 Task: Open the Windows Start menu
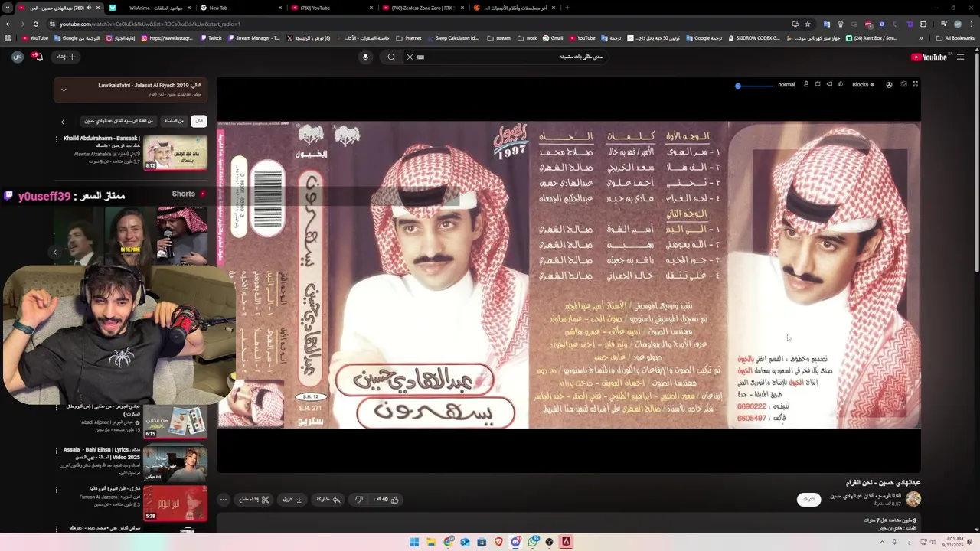click(414, 542)
